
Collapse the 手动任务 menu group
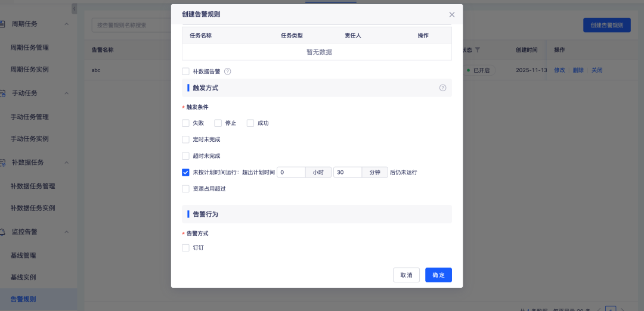tap(67, 94)
